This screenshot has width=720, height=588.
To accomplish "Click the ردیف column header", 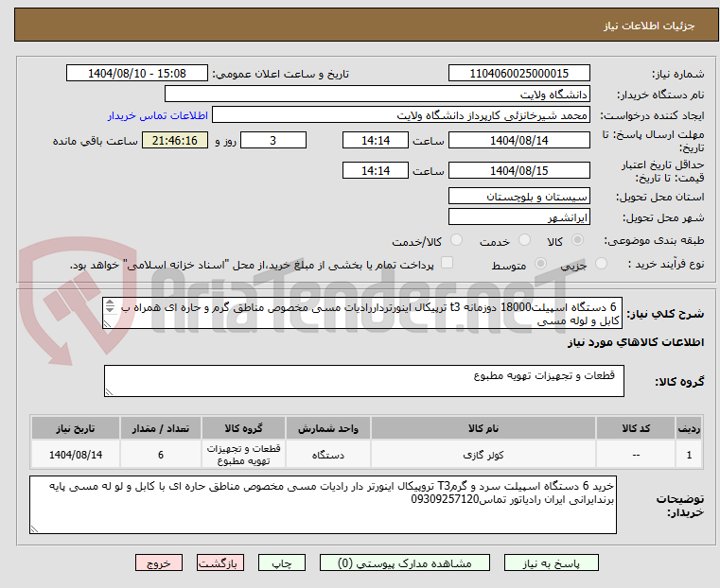I will pyautogui.click(x=689, y=428).
